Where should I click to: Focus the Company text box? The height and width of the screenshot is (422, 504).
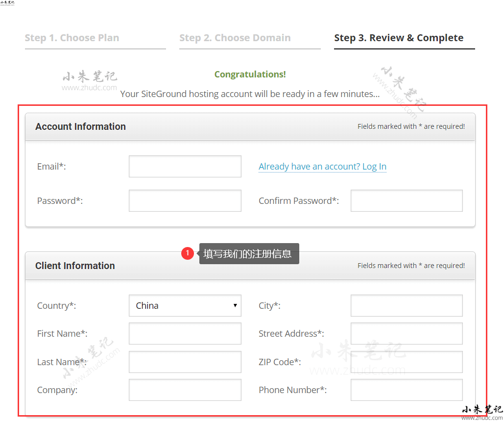(185, 390)
